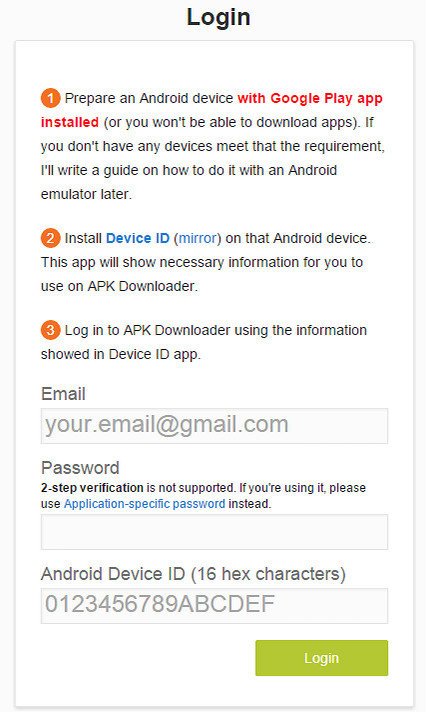The height and width of the screenshot is (716, 426).
Task: Click the Email field label
Action: 63,394
